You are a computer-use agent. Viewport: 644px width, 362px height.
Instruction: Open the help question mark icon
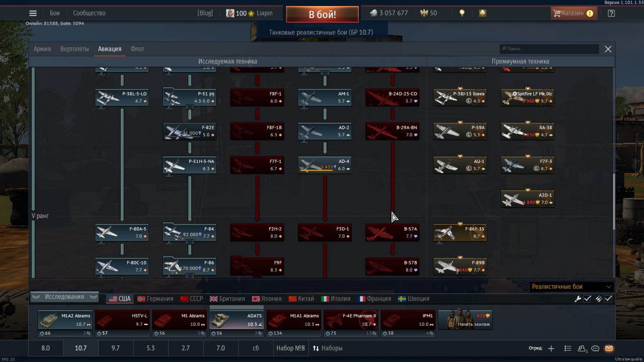[x=611, y=14]
